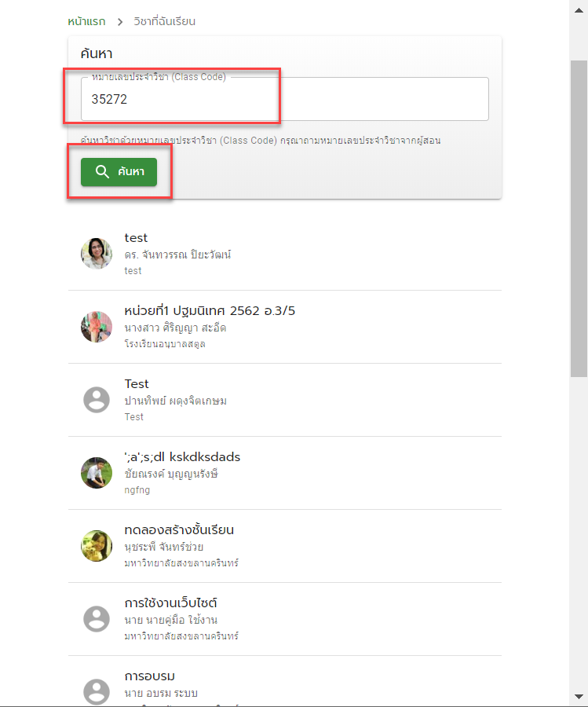
Task: Open avatar of นางสาว ศิริญญา สะอีด
Action: click(97, 327)
